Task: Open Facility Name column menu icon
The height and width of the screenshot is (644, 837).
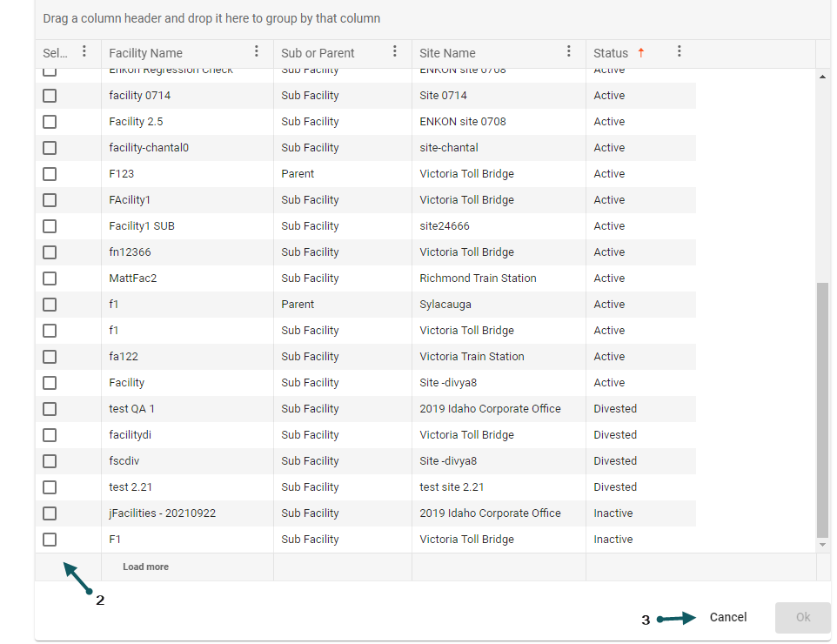Action: [256, 52]
